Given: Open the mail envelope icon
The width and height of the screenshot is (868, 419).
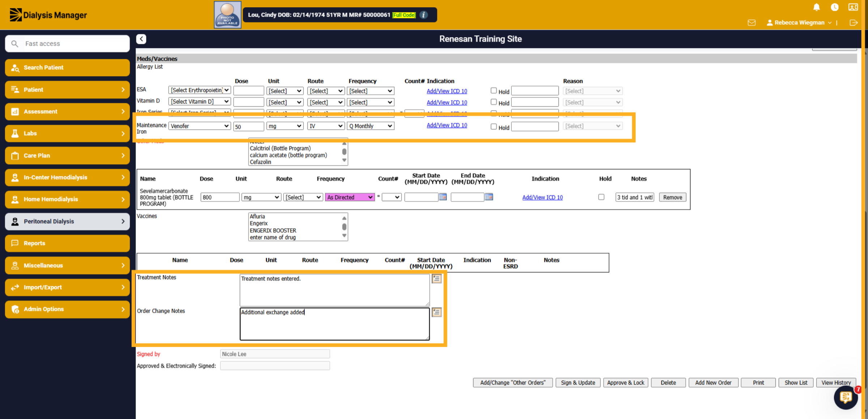Looking at the screenshot, I should [x=752, y=23].
